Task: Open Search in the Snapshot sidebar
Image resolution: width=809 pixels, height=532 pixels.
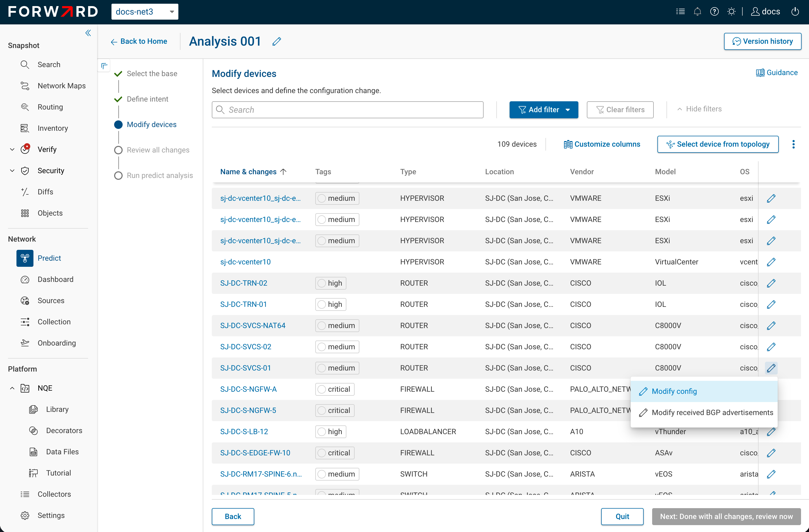Action: pos(49,64)
